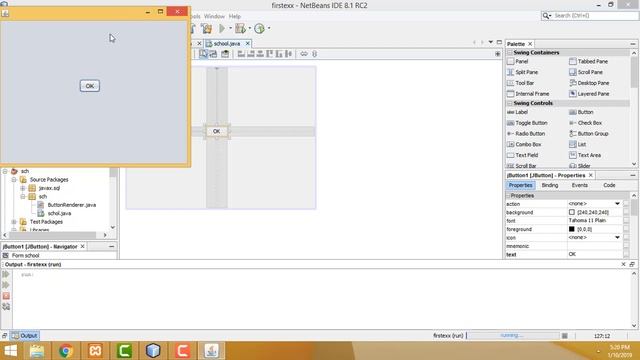Choose Tabbed Pane in the Palette
This screenshot has width=640, height=360.
click(589, 61)
